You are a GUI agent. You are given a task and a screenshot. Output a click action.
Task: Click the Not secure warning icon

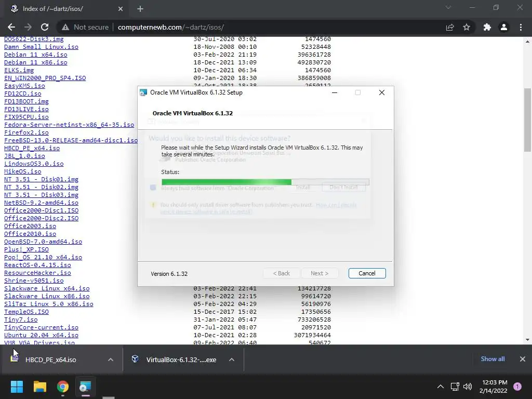click(x=65, y=27)
